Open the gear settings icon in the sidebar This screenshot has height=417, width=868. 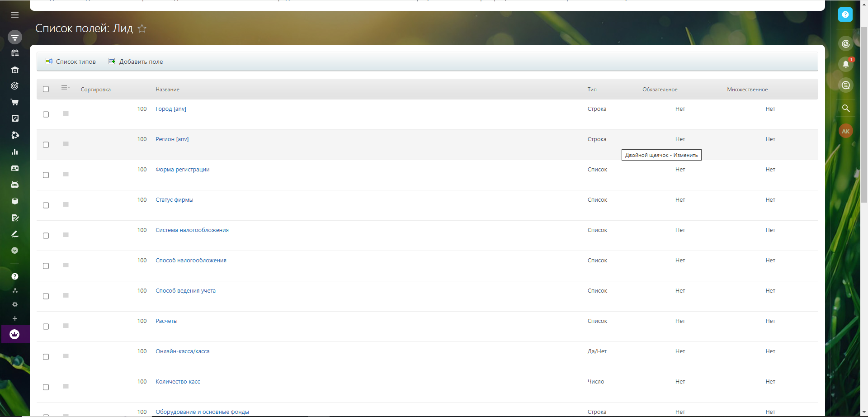15,304
